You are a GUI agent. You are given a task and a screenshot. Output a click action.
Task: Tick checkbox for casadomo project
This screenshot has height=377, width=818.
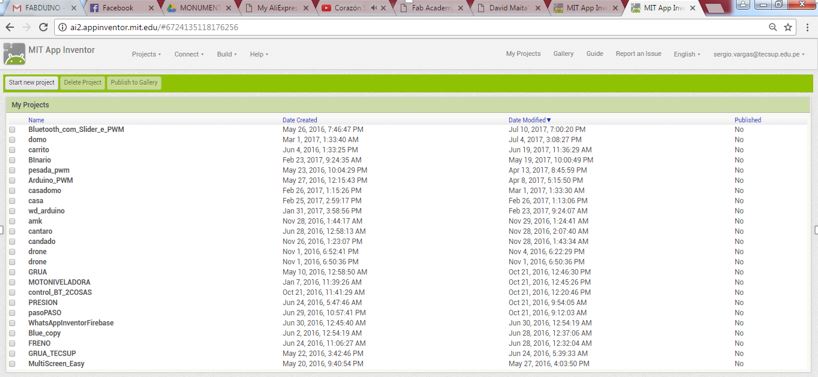[x=12, y=190]
